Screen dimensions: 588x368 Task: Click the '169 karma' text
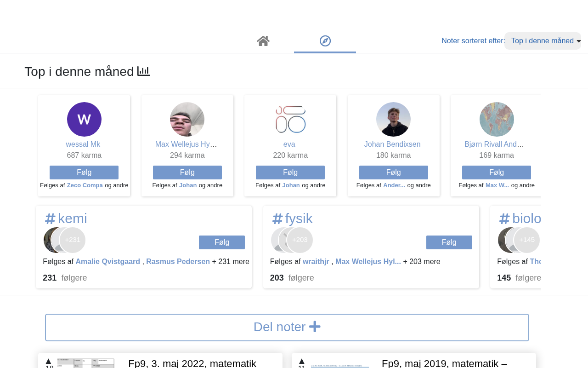[497, 155]
